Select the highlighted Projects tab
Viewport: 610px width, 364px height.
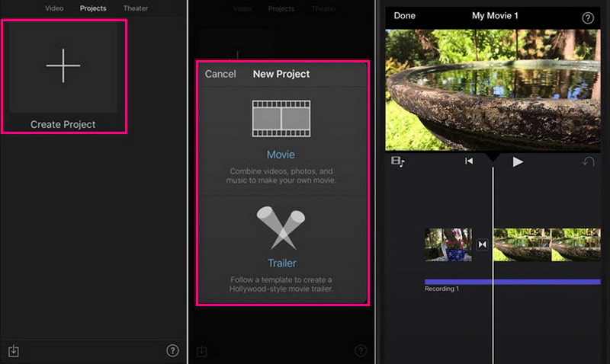coord(93,8)
